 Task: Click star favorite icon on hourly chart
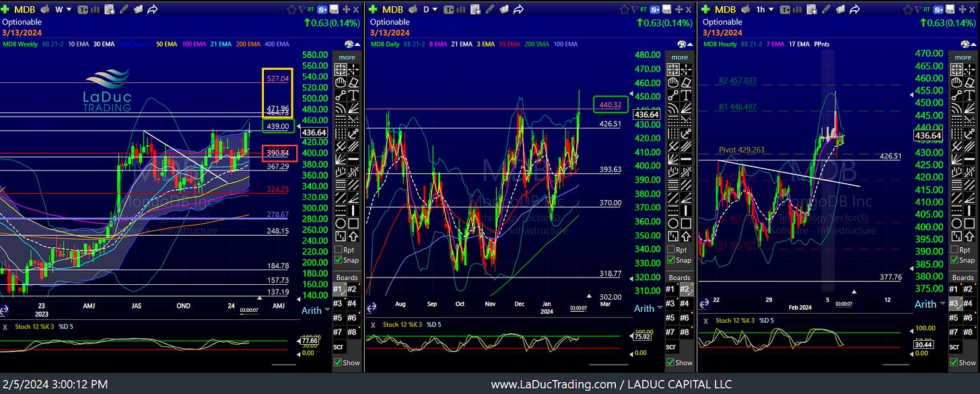click(908, 9)
